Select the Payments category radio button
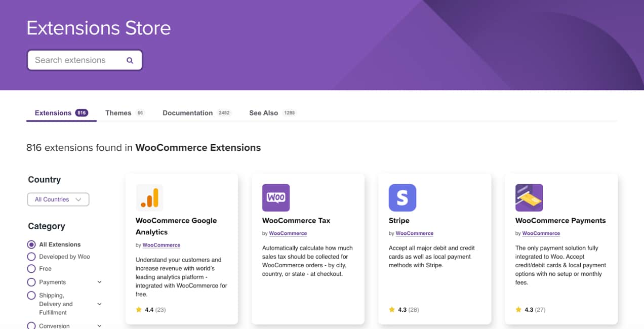Viewport: 644px width, 329px height. tap(31, 282)
